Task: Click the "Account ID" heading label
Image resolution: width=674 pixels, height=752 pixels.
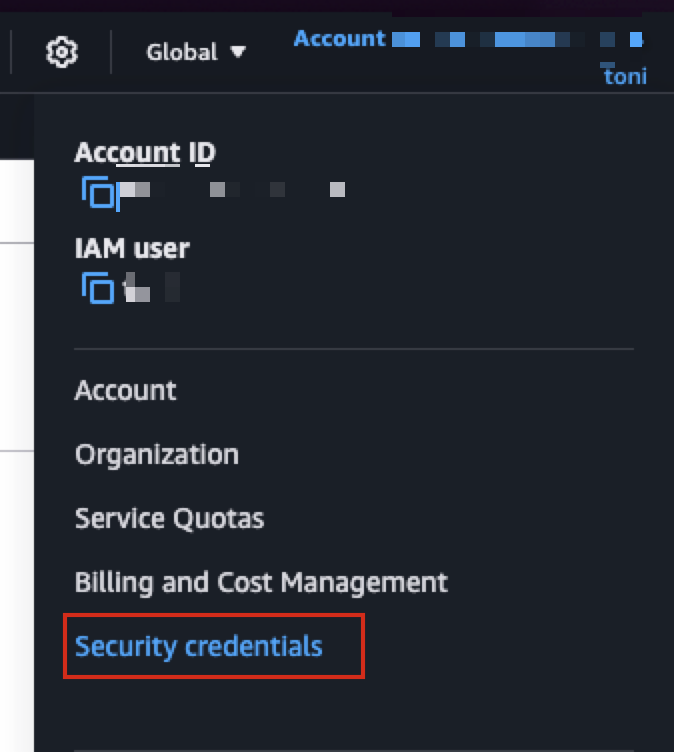Action: coord(145,153)
